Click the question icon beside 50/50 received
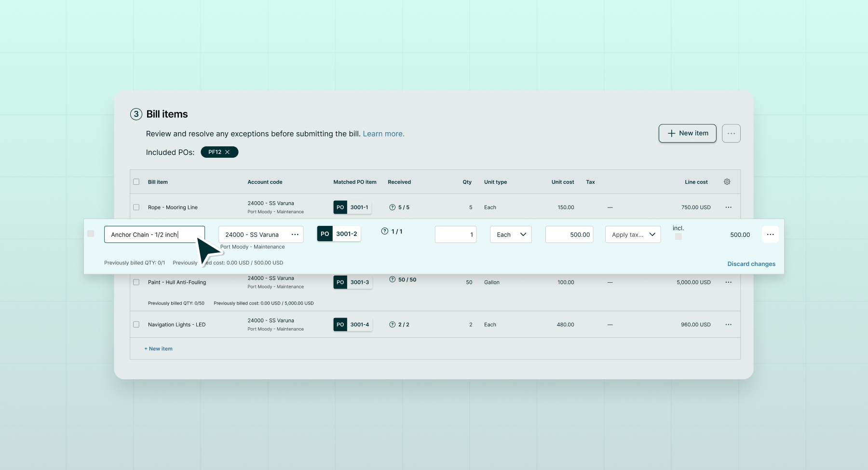 (x=392, y=279)
